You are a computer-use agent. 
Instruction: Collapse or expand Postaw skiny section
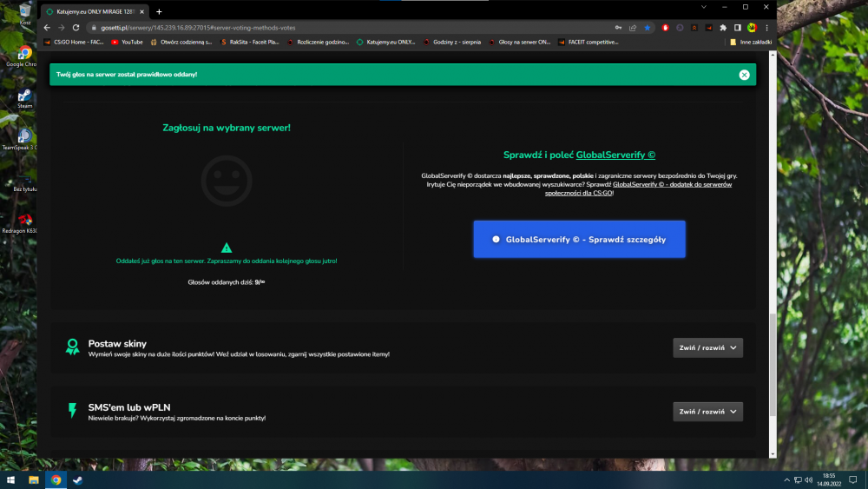[x=708, y=347]
